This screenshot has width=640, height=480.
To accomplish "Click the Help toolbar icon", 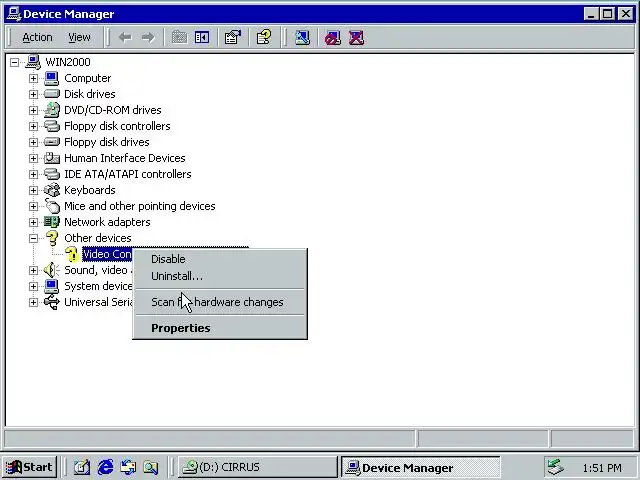I will pos(264,38).
